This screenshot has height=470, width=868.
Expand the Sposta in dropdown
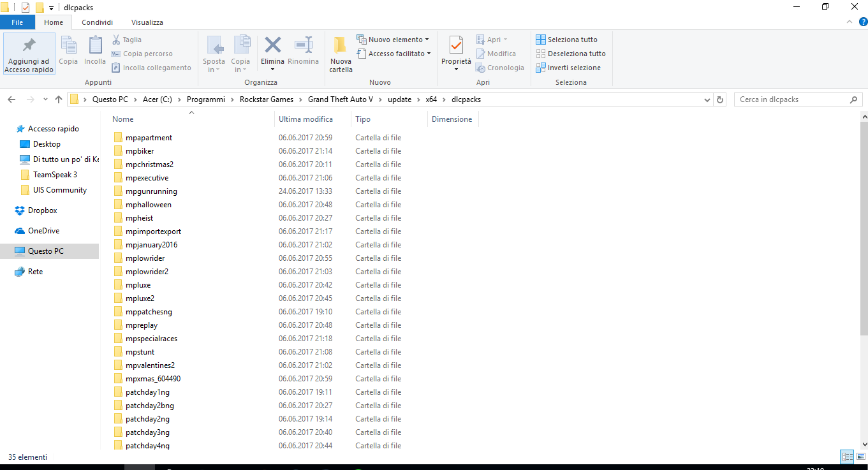214,54
